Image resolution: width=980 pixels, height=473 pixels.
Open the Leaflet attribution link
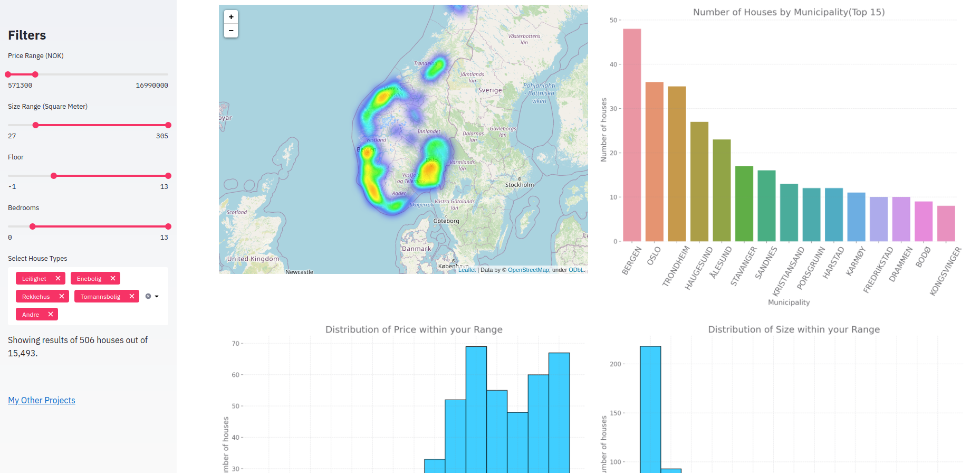[x=467, y=270]
